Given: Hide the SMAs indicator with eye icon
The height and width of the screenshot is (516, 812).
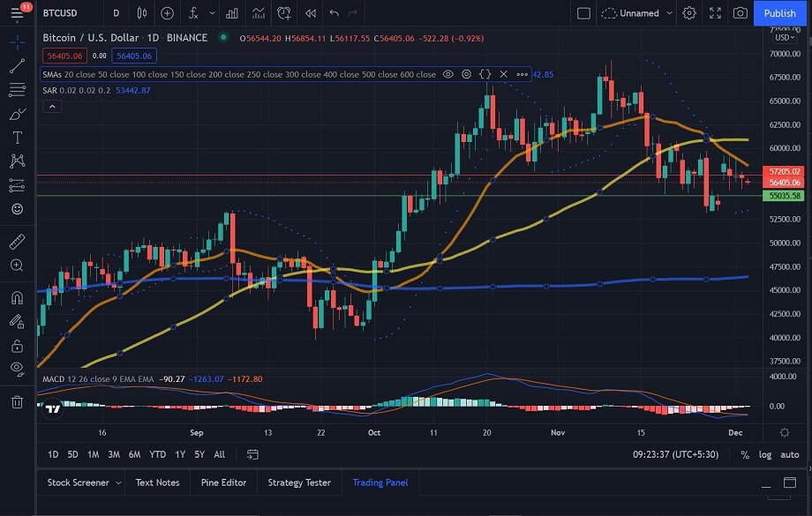Looking at the screenshot, I should tap(448, 74).
